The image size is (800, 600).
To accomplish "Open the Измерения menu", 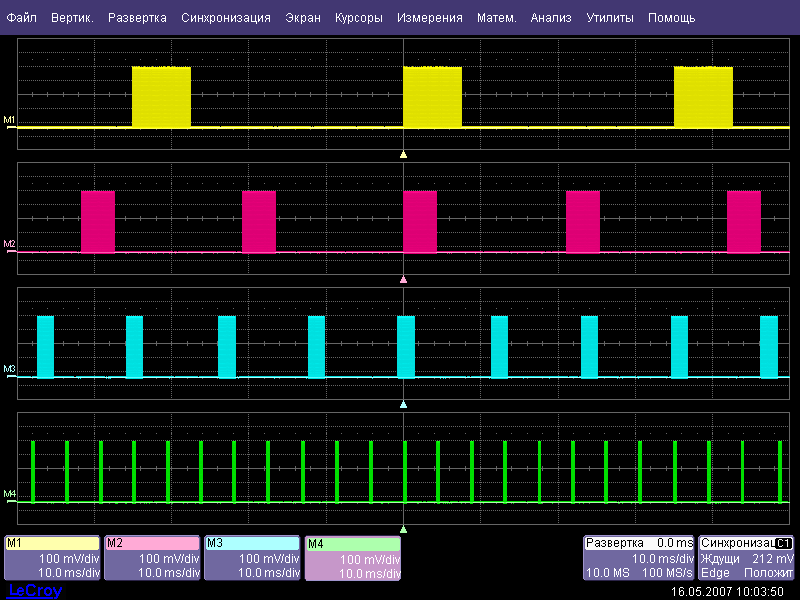I will click(x=429, y=18).
